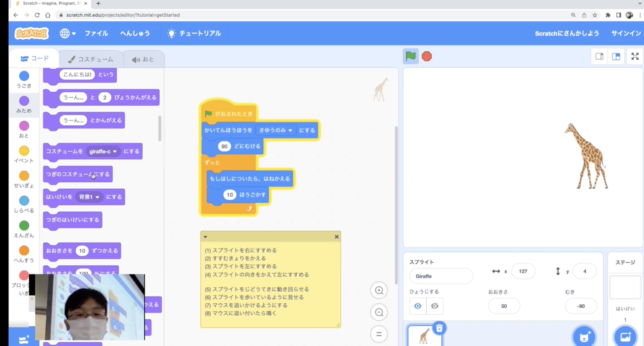Click the もしはしについたら、はねかえる block

coord(250,179)
